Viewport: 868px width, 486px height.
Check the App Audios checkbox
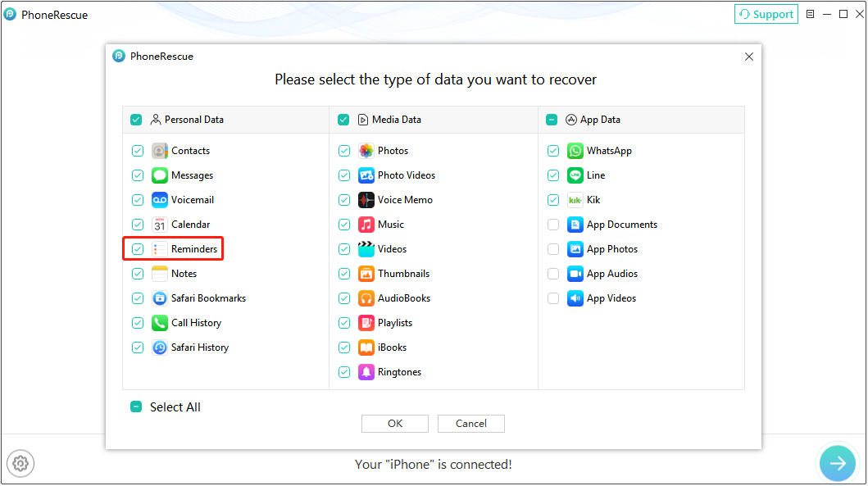553,274
